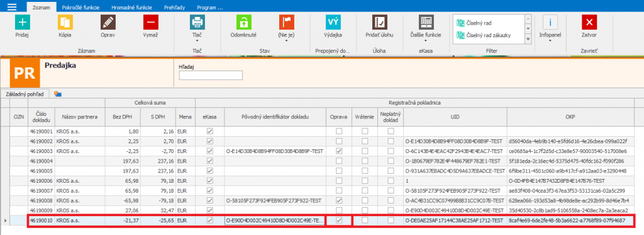Sort by the Číslo dokladu column header
This screenshot has height=235, width=644.
pos(41,117)
